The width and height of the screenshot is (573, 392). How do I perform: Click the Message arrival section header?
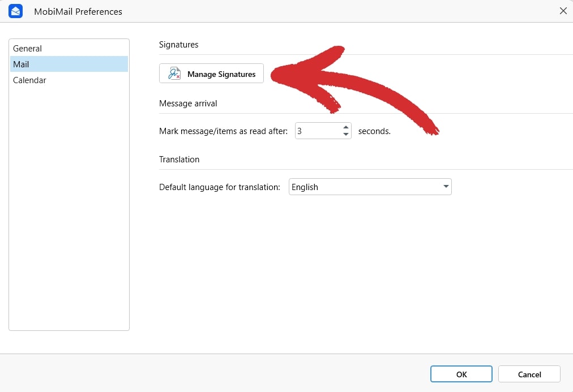188,103
